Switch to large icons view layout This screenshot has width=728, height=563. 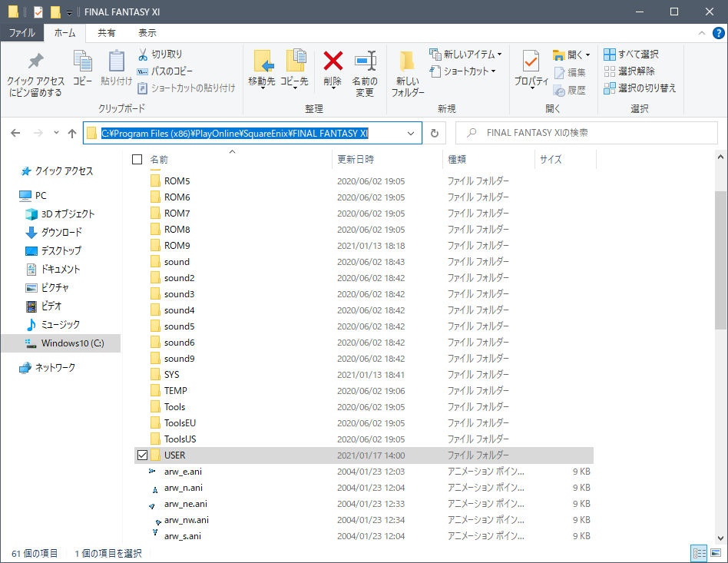716,553
